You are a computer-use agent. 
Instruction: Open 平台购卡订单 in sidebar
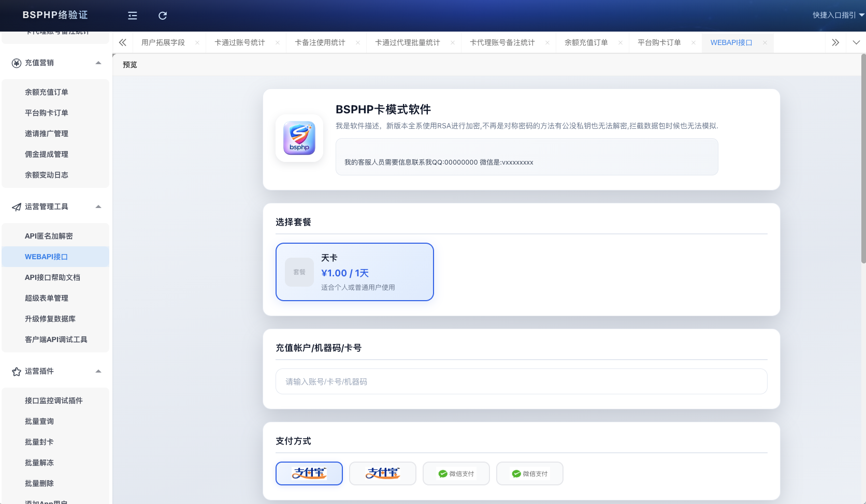[x=55, y=113]
